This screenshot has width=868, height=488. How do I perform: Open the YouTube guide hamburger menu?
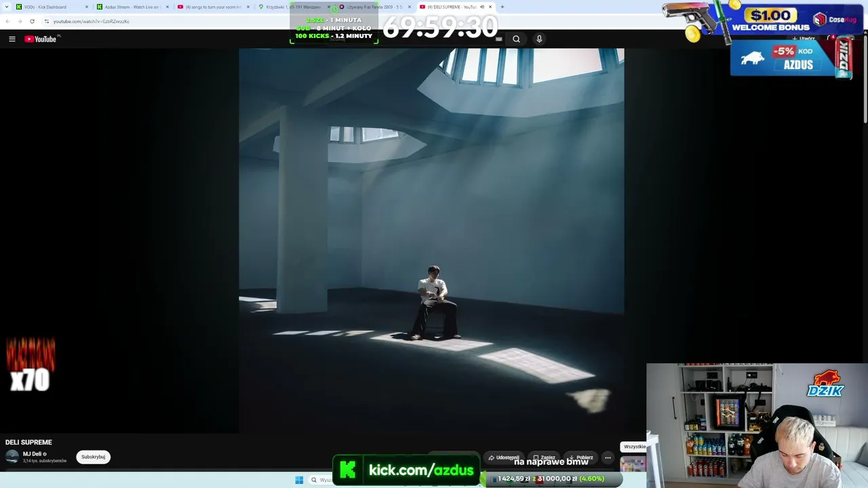(12, 39)
